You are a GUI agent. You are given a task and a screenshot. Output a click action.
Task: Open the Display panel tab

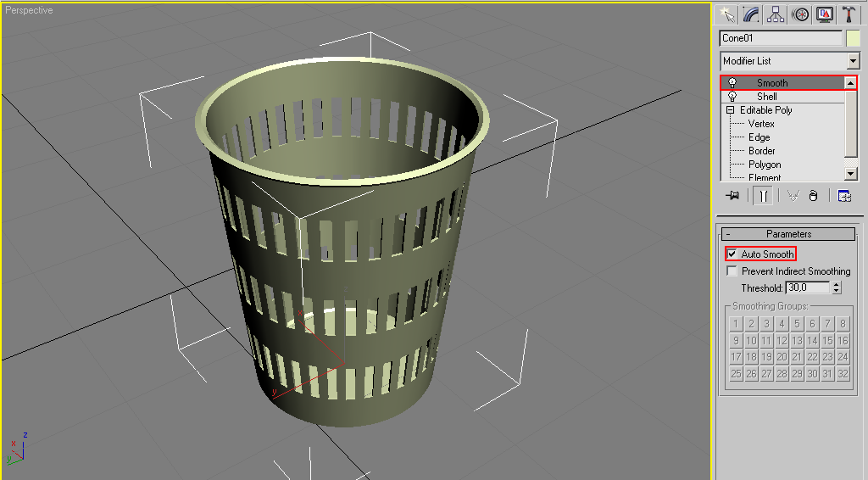point(824,14)
